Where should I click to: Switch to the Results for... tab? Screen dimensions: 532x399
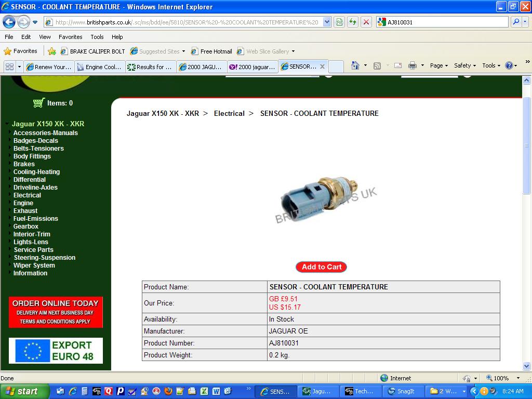coord(151,67)
